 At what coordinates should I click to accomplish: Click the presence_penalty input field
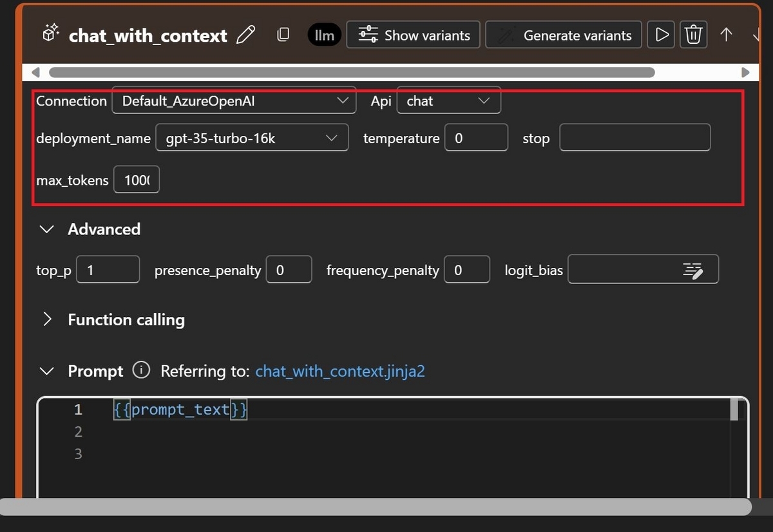[289, 270]
